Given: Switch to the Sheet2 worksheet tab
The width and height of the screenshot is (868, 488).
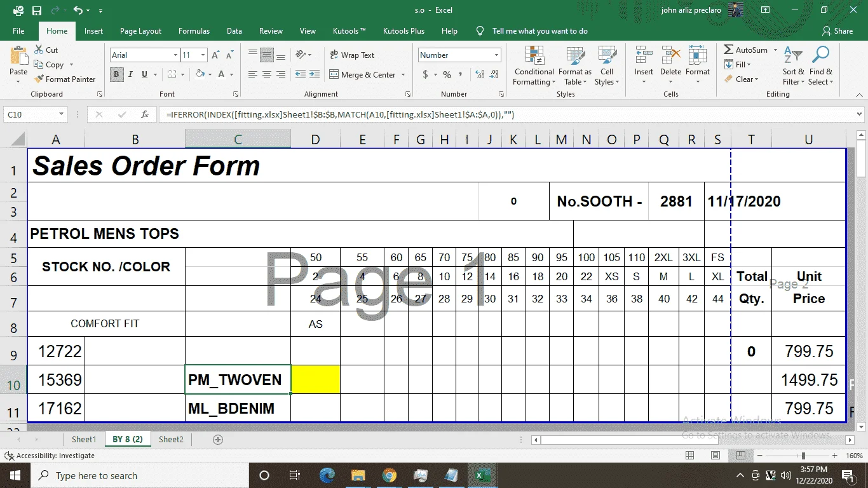Looking at the screenshot, I should point(171,439).
